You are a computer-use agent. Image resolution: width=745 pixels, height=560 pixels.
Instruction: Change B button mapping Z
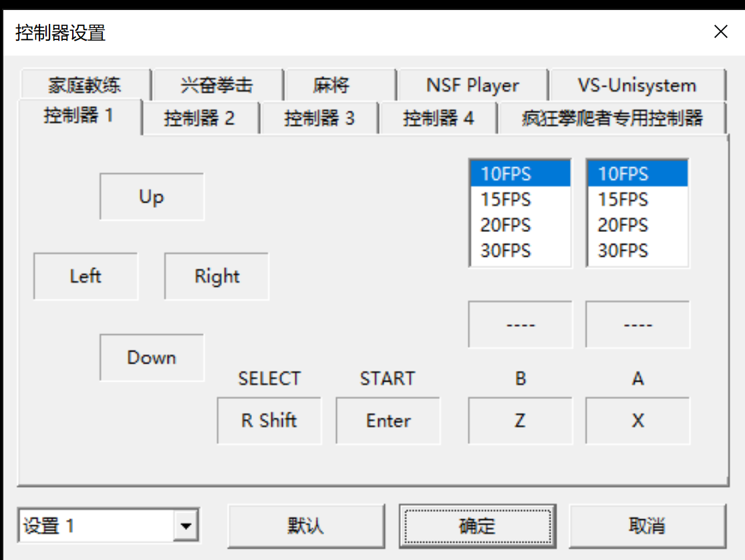click(520, 421)
